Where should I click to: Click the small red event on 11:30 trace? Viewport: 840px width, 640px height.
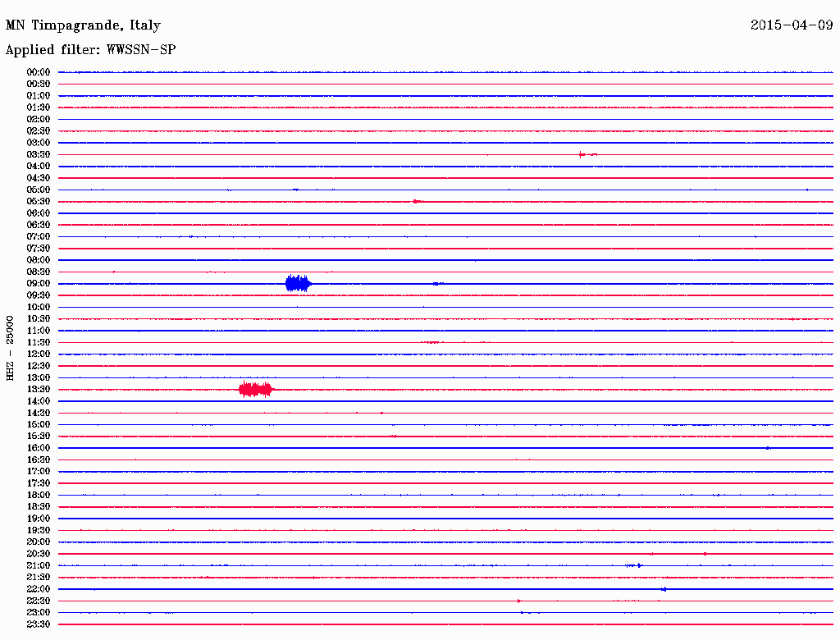click(431, 342)
